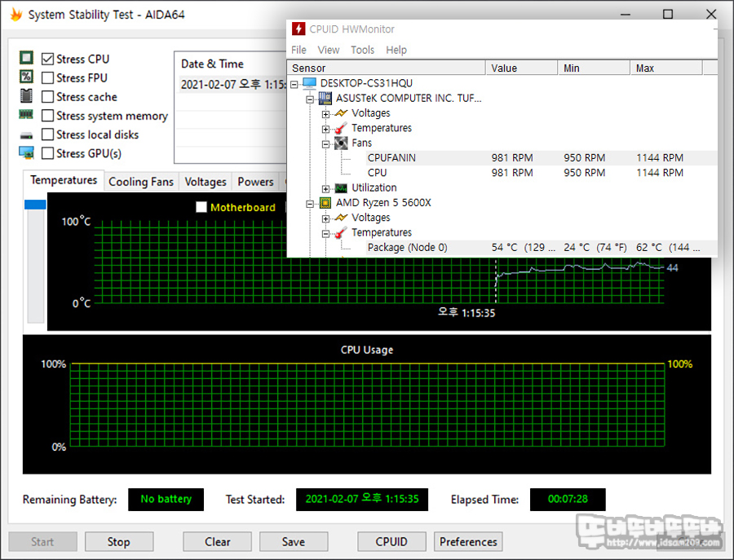Screen dimensions: 734x560
Task: Click the Stop button
Action: [119, 542]
